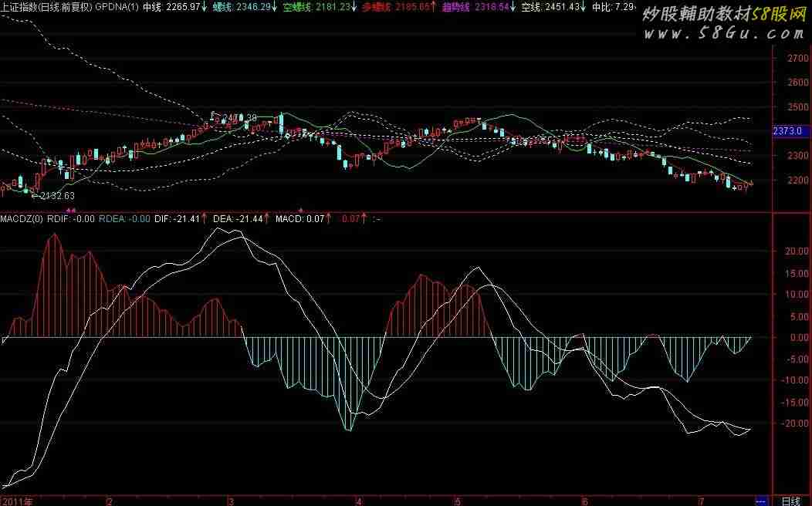Click the 2011年 year label on timeline
The image size is (812, 506).
17,501
